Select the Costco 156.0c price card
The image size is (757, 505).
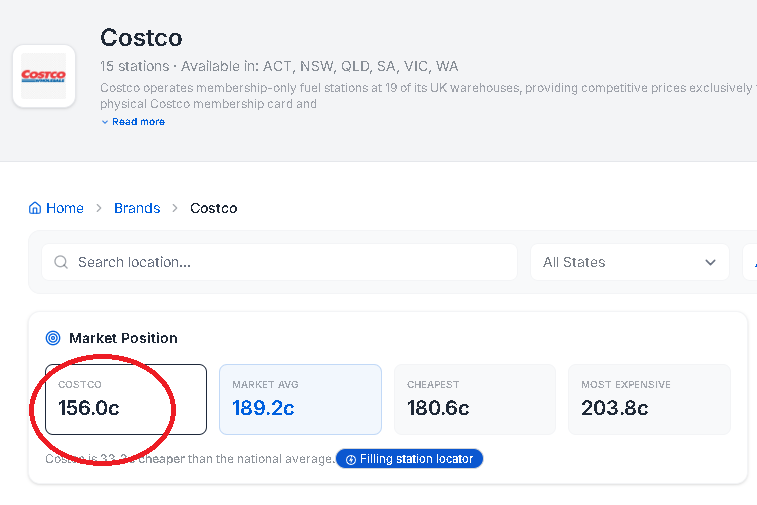coord(126,399)
